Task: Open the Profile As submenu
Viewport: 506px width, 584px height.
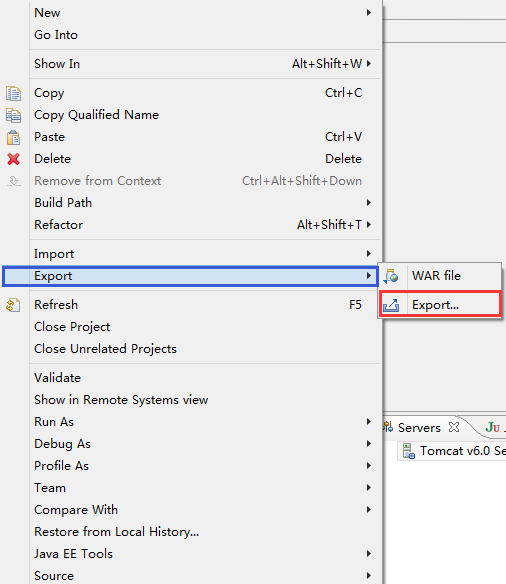Action: [x=205, y=466]
